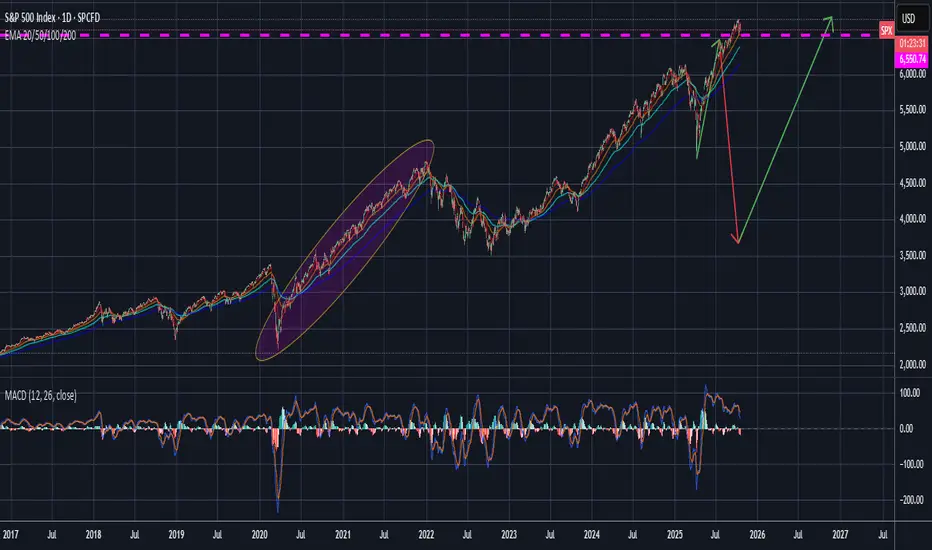Click the 4,000.00 price axis label

coord(912,219)
